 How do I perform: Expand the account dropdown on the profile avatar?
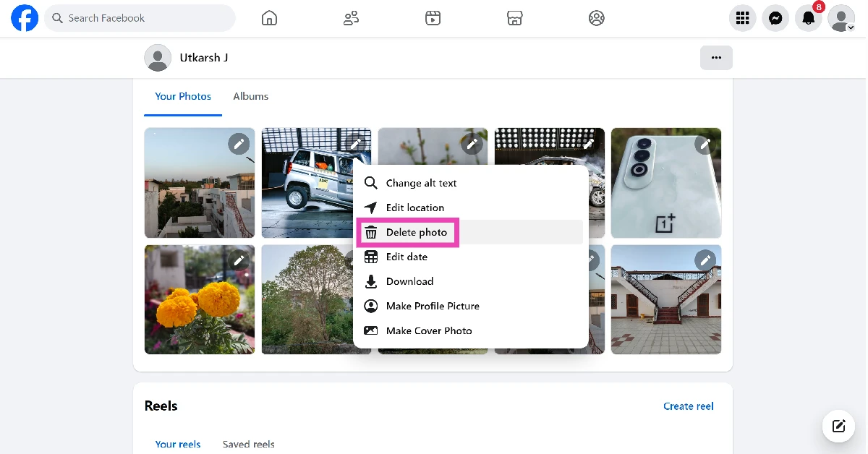point(841,18)
